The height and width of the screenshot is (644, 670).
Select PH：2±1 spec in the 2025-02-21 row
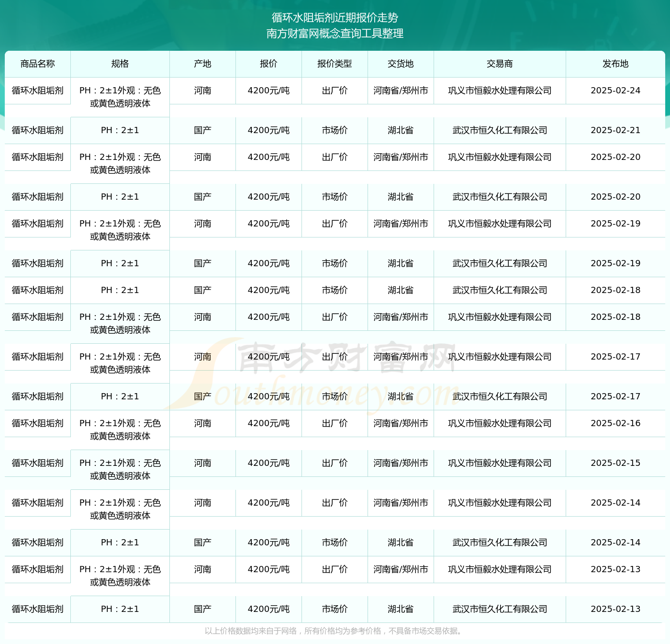120,130
